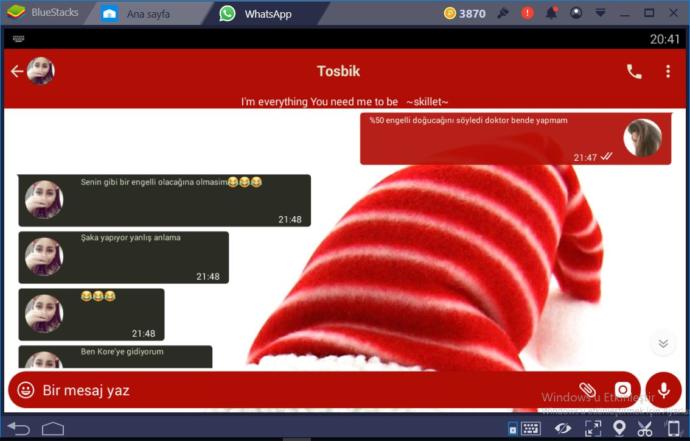Click the avatar in the sent message bubble

(x=642, y=138)
